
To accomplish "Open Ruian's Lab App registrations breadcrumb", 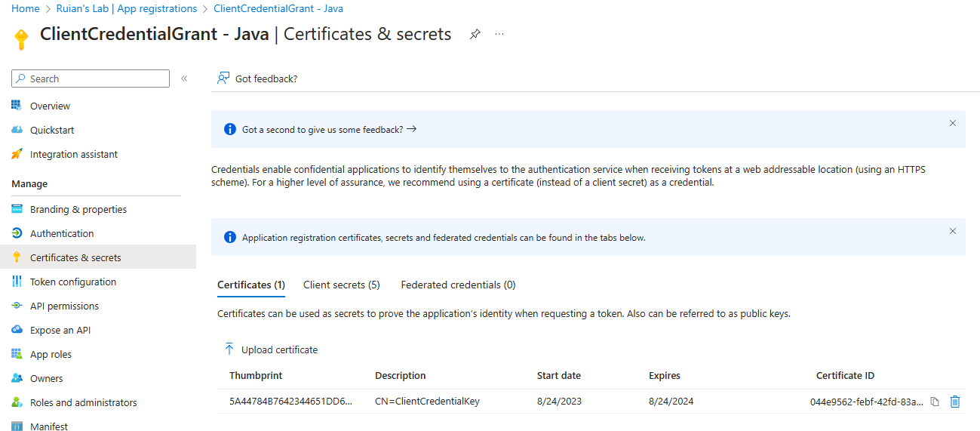I will (127, 8).
